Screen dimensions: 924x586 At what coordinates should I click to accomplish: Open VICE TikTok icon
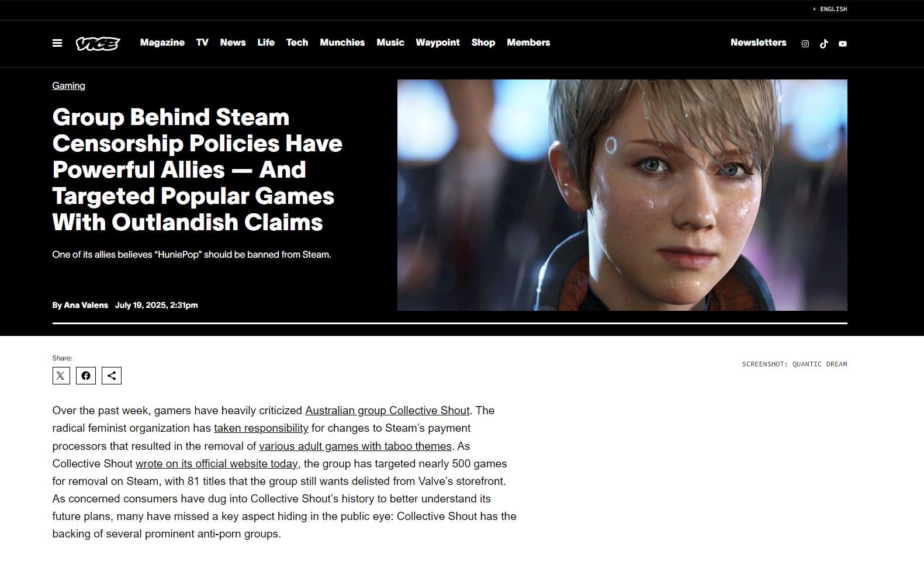point(824,44)
